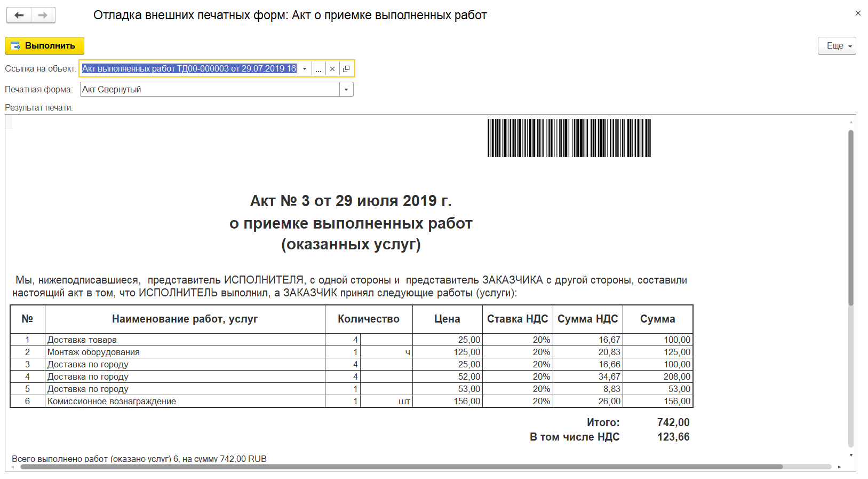868x479 pixels.
Task: Click the column header 'Наименование работ, услуг'
Action: (x=185, y=319)
